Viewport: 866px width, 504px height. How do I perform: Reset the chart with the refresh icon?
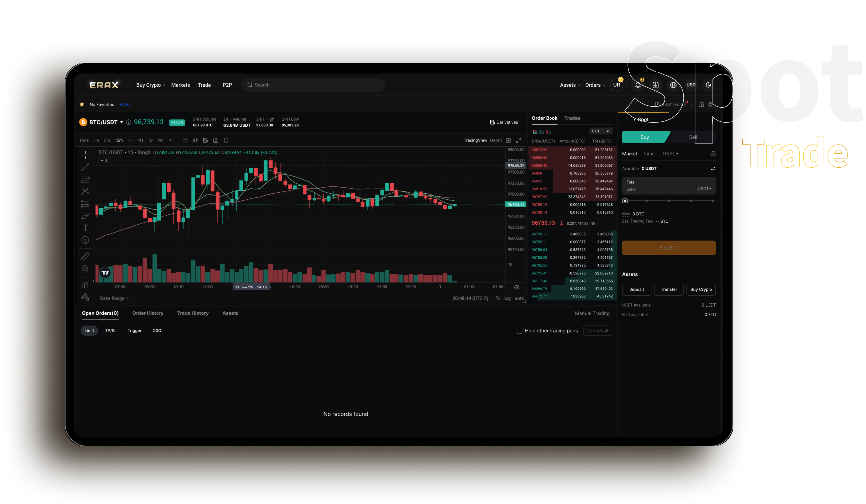226,140
